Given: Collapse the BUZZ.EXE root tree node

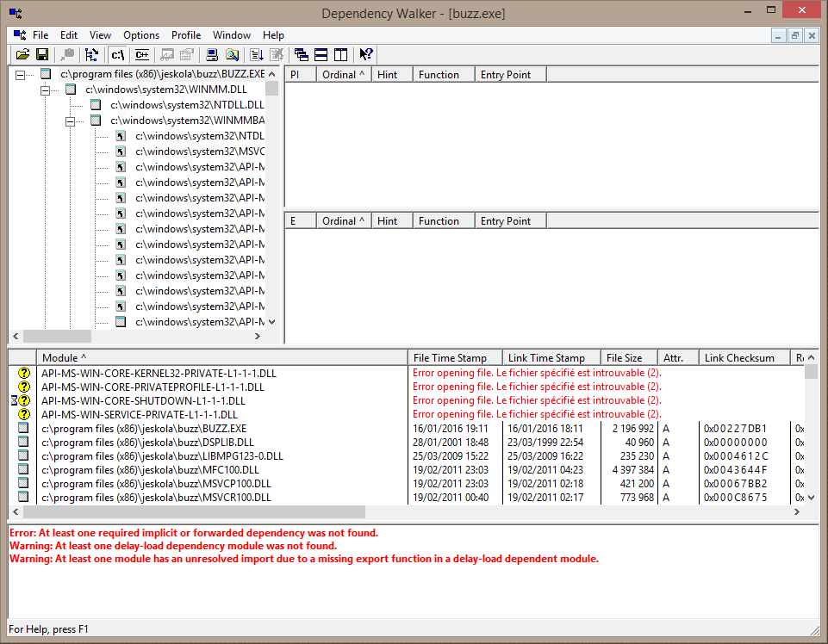Looking at the screenshot, I should [x=21, y=75].
